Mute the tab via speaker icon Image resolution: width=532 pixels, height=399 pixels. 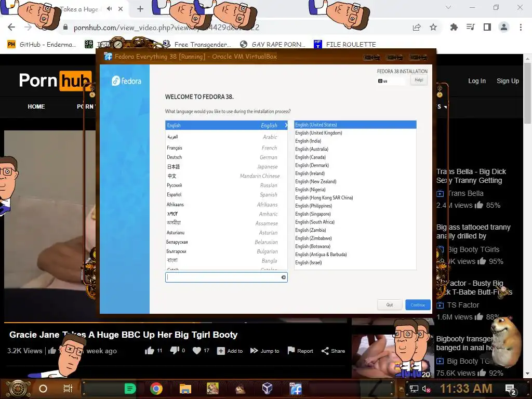pyautogui.click(x=109, y=9)
